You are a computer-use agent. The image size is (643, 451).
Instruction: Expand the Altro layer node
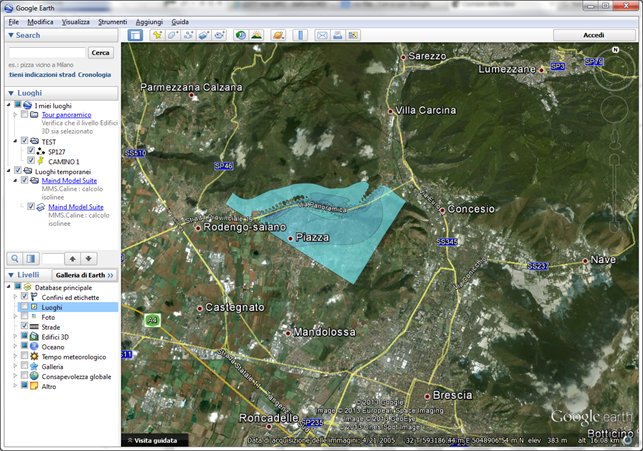pyautogui.click(x=16, y=386)
